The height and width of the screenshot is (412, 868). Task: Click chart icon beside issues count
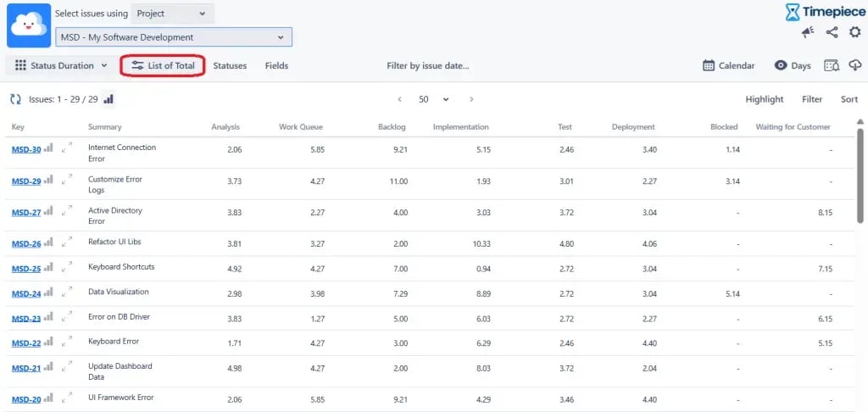tap(108, 99)
